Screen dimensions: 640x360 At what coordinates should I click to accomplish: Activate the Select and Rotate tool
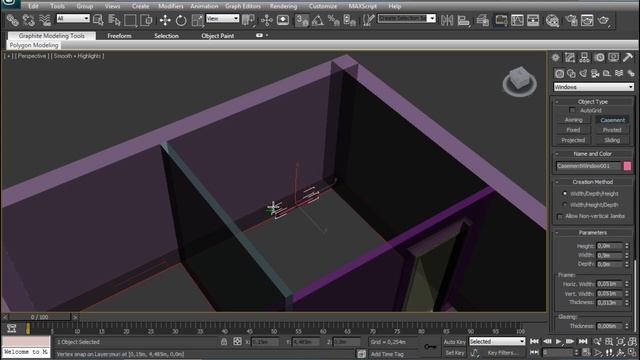tap(181, 20)
